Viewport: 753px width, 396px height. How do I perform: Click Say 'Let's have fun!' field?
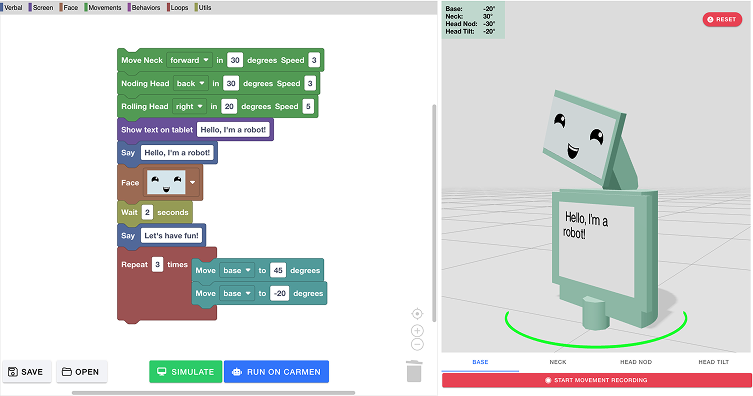(x=171, y=235)
